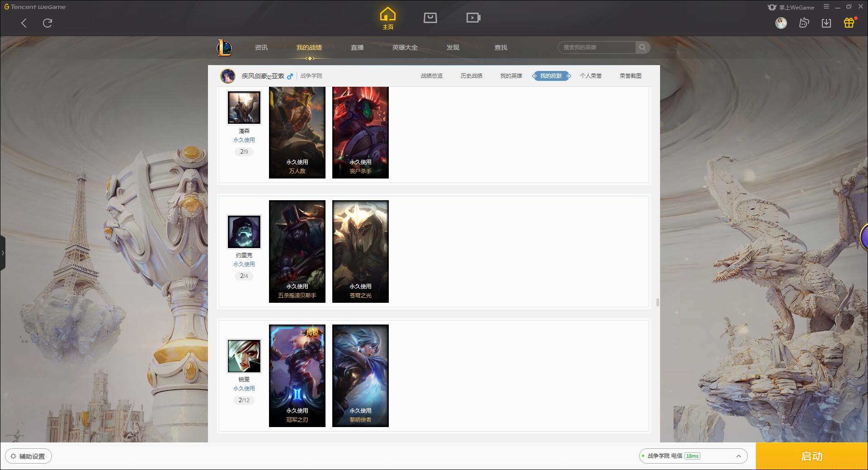The image size is (868, 470).
Task: Click 永久使用 under 约里克
Action: pos(244,264)
